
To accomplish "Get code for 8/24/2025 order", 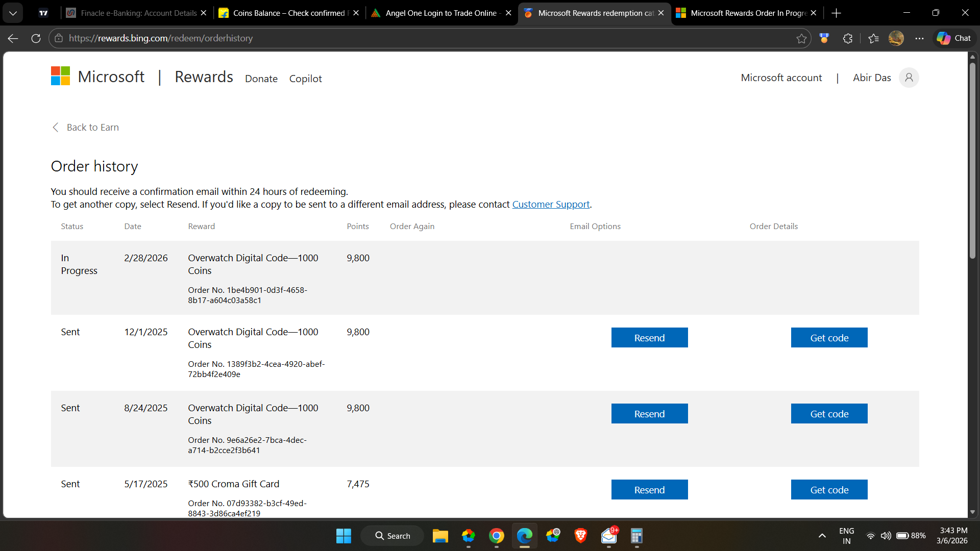I will (829, 414).
